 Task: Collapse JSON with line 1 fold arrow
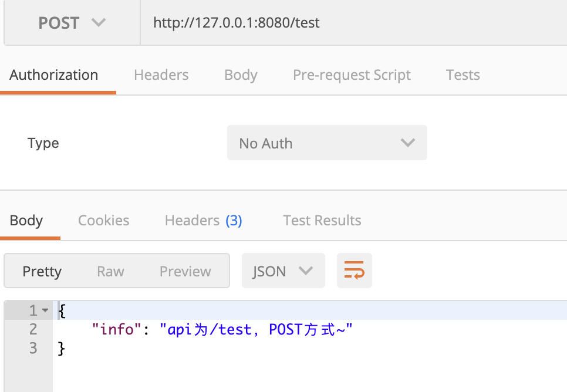pyautogui.click(x=45, y=310)
